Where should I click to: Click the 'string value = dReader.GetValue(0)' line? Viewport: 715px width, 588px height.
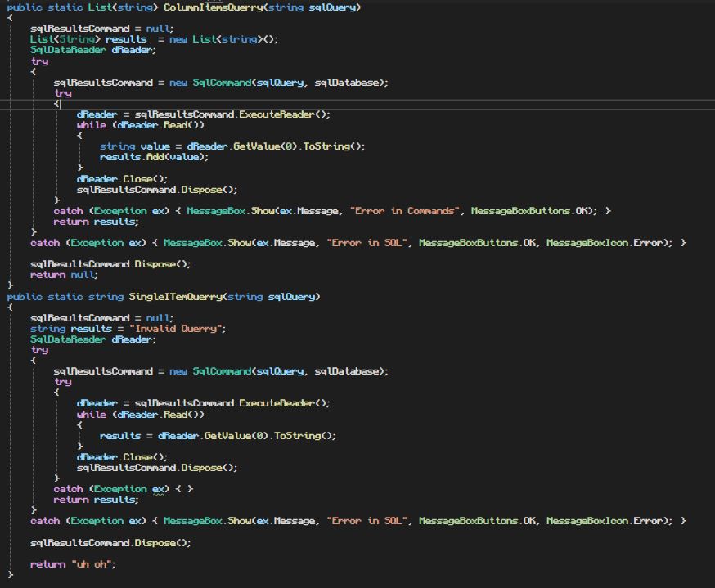[232, 146]
